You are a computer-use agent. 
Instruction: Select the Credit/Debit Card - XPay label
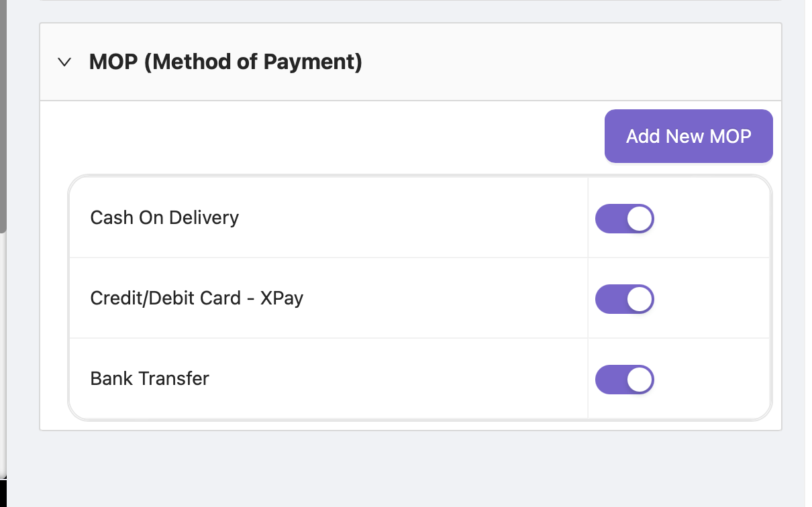197,298
